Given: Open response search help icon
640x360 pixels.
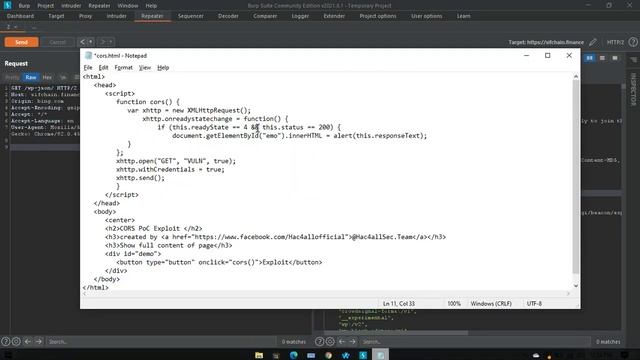Looking at the screenshot, I should pyautogui.click(x=320, y=342).
